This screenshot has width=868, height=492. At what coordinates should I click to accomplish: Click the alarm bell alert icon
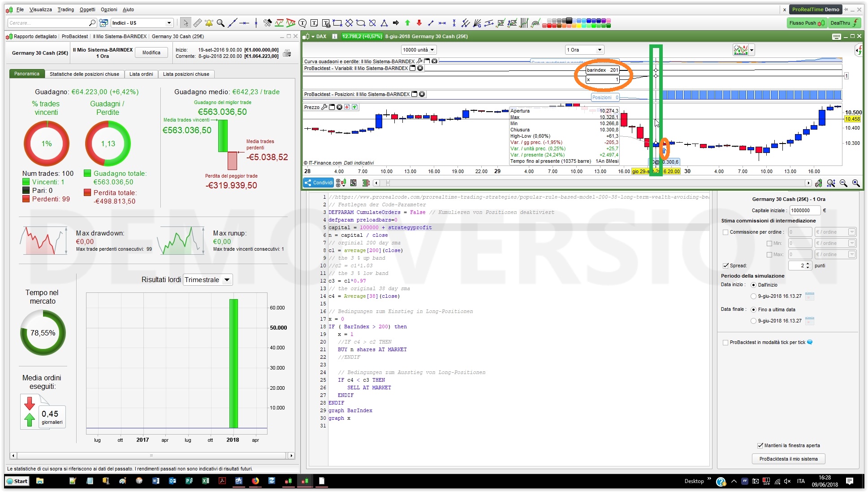[x=209, y=23]
